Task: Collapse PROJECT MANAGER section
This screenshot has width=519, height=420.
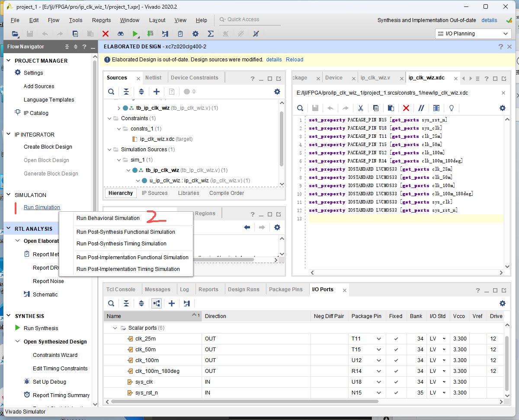Action: pyautogui.click(x=9, y=60)
